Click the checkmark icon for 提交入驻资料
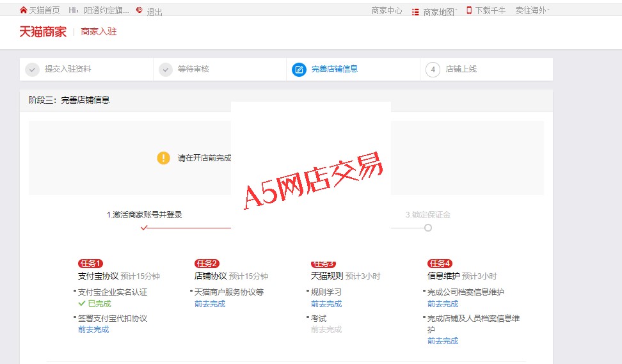The image size is (622, 364). pos(32,69)
